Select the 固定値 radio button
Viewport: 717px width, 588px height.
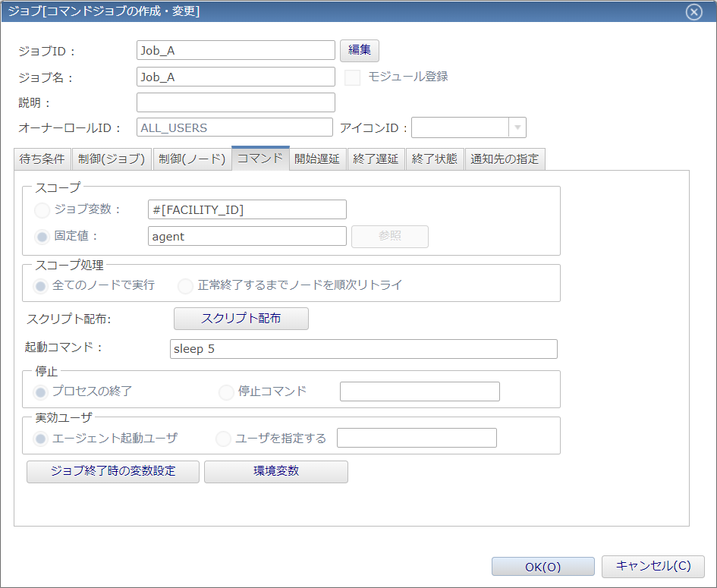pyautogui.click(x=42, y=237)
